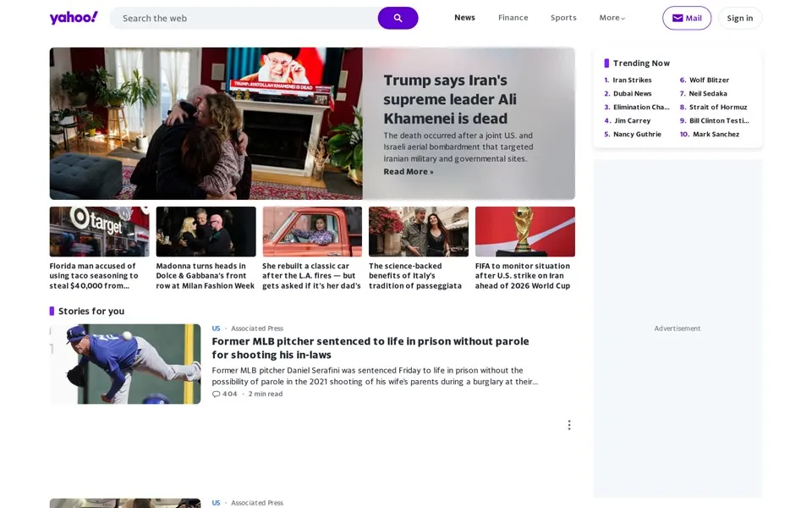This screenshot has width=812, height=508.
Task: Click the comment bubble icon showing 404
Action: [x=216, y=394]
